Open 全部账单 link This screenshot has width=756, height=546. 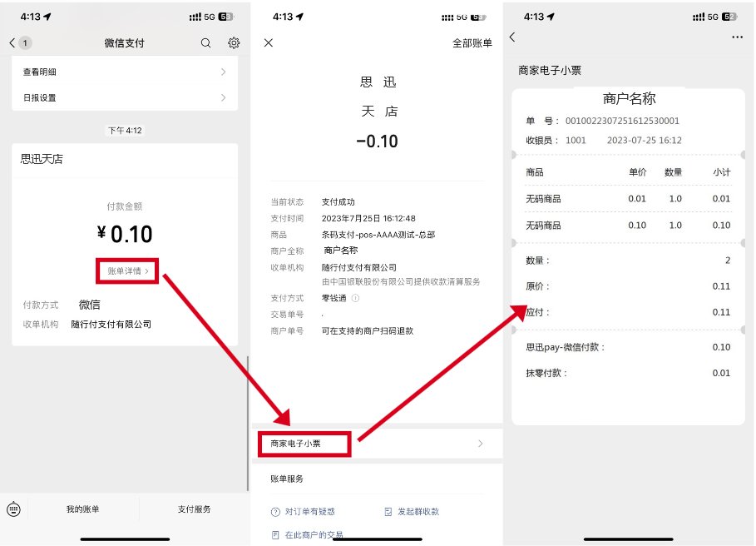[472, 43]
